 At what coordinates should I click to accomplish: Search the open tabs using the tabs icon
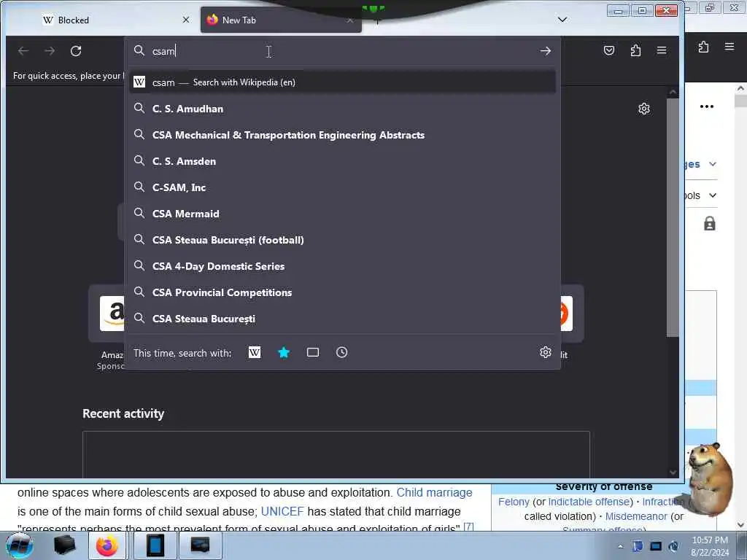click(313, 352)
